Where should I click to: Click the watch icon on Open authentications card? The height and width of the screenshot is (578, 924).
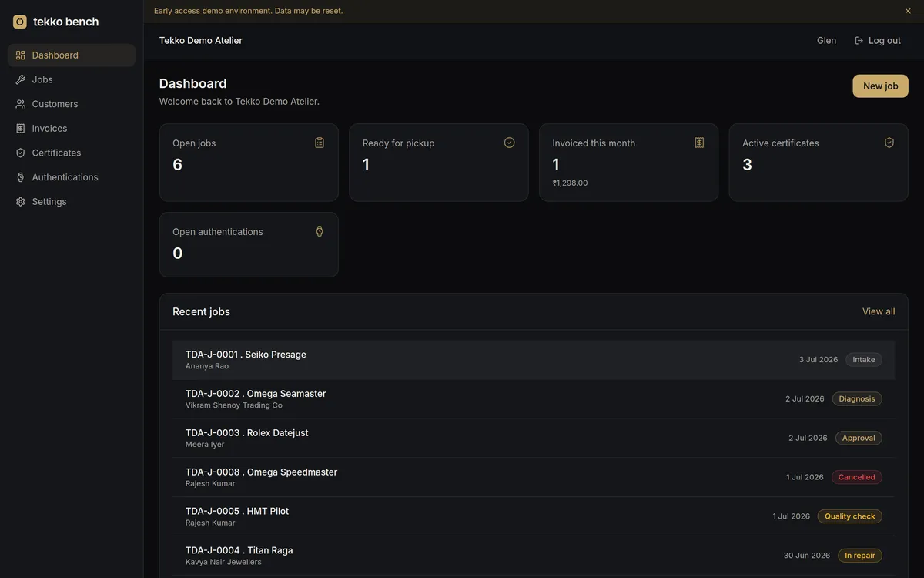click(320, 231)
